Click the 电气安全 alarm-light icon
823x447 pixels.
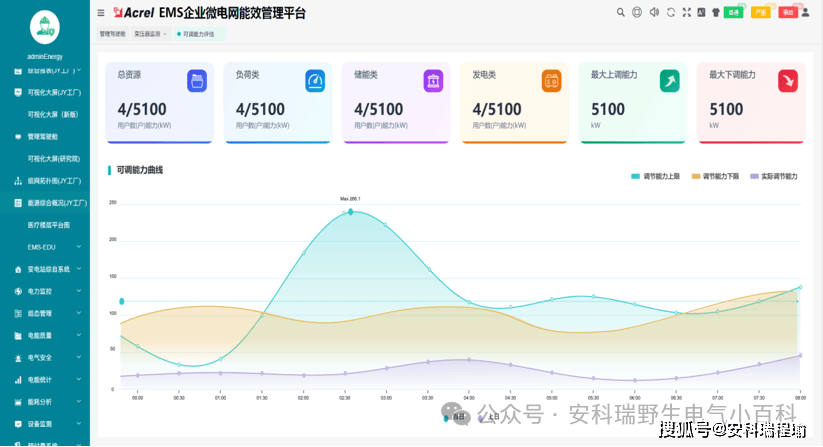18,358
